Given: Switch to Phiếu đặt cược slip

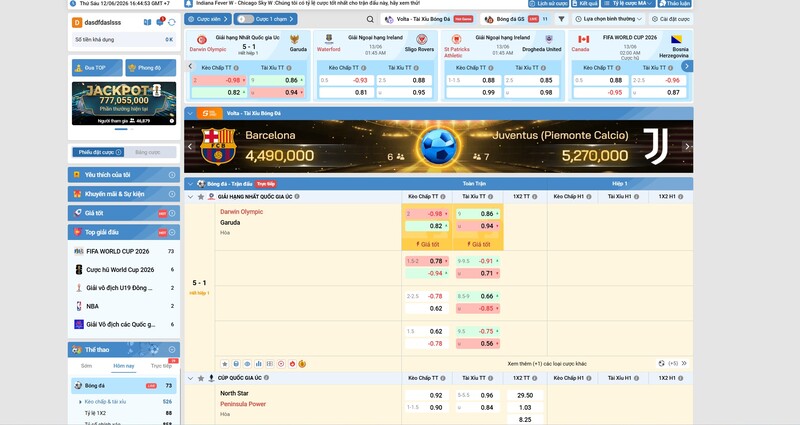Looking at the screenshot, I should (98, 152).
